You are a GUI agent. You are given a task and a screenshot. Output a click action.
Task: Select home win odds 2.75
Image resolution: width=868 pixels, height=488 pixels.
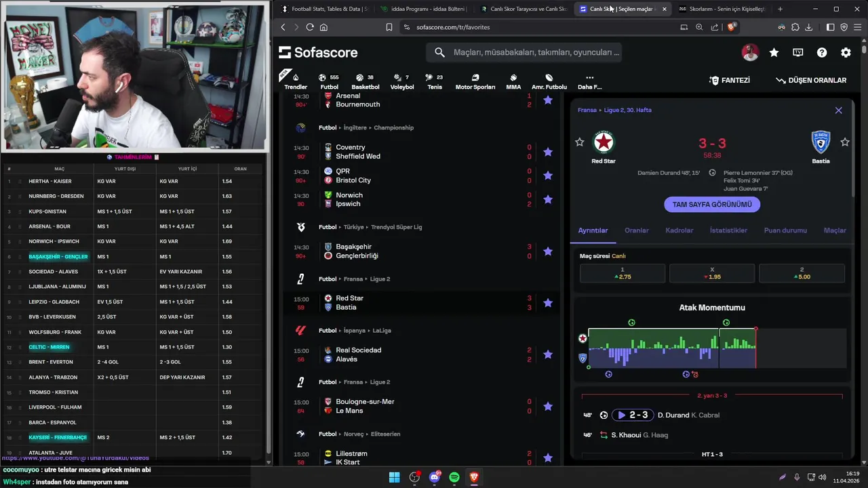click(622, 273)
